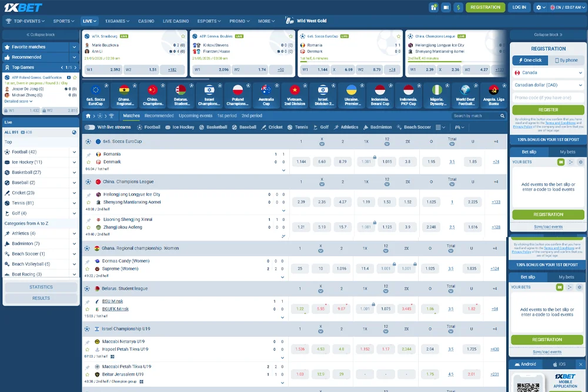Switch to 1st period tab

[227, 116]
